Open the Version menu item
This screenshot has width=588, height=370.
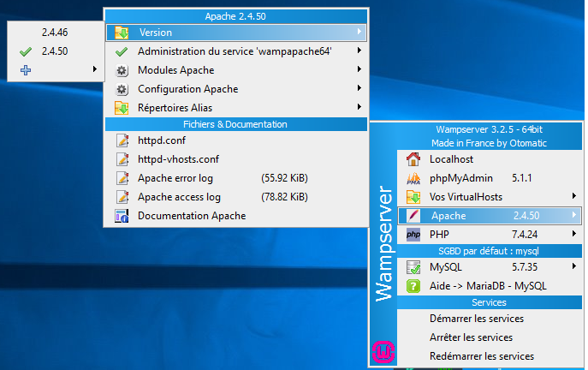(x=236, y=33)
